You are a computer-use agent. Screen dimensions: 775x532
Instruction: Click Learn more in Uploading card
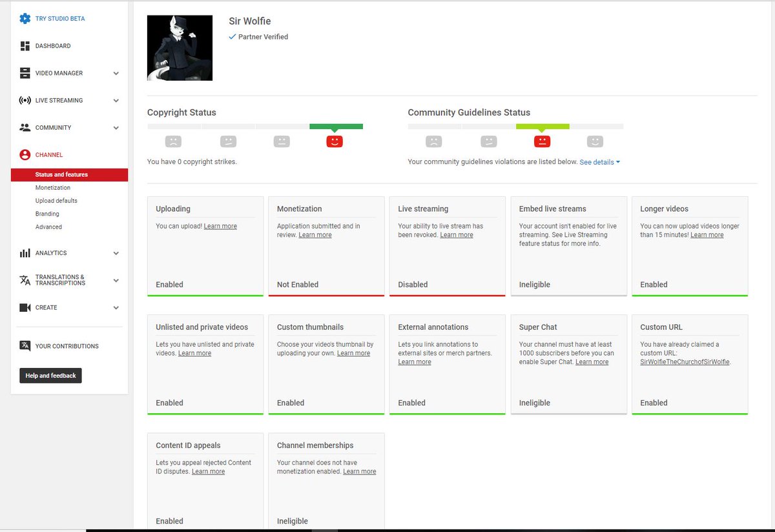pos(220,227)
